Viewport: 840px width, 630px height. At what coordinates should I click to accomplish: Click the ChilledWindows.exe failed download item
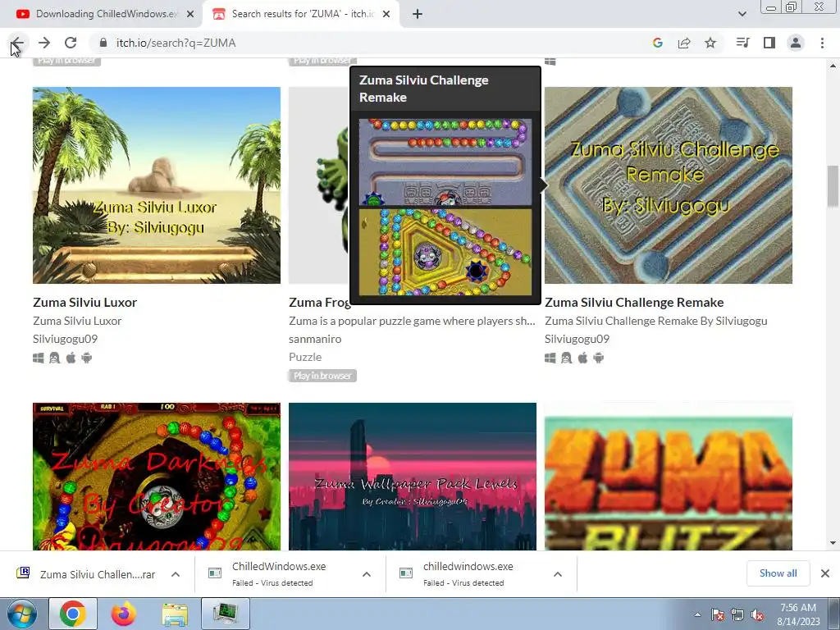(279, 573)
